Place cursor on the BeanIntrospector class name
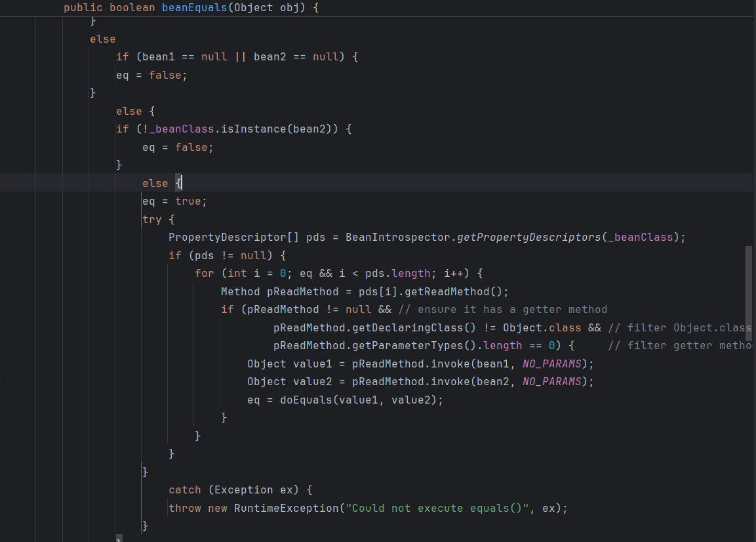This screenshot has height=542, width=756. point(397,237)
